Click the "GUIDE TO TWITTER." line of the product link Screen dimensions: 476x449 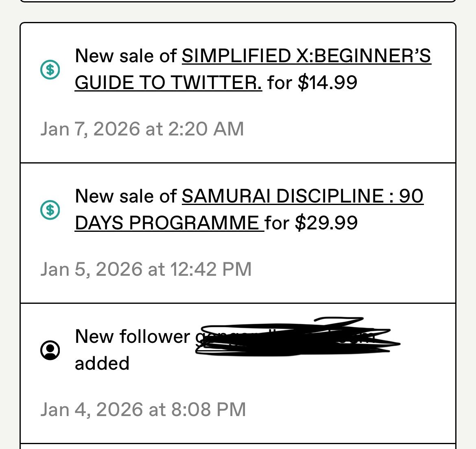pos(168,83)
